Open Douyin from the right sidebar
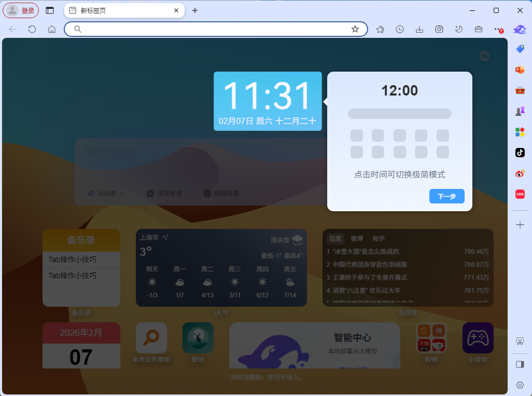 tap(520, 153)
